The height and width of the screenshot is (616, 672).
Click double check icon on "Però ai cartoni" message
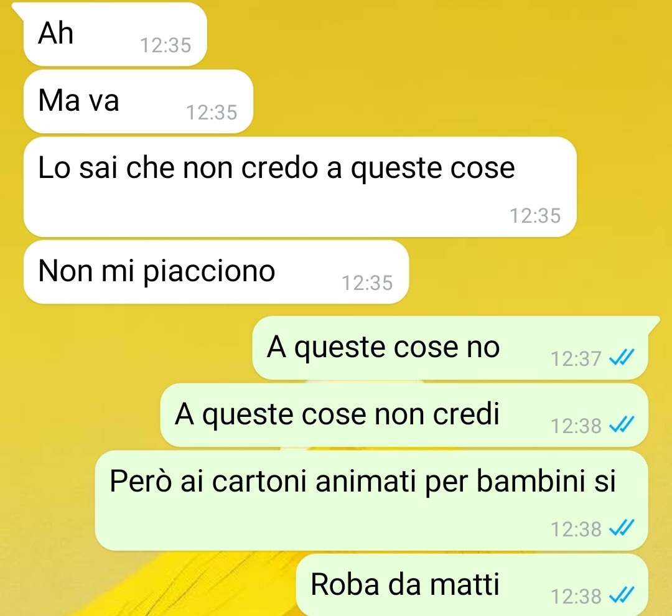click(622, 528)
